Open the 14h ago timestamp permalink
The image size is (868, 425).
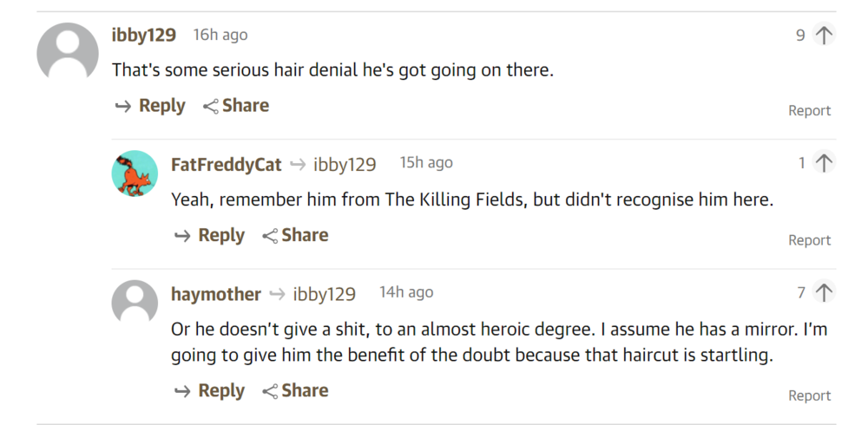(x=406, y=293)
